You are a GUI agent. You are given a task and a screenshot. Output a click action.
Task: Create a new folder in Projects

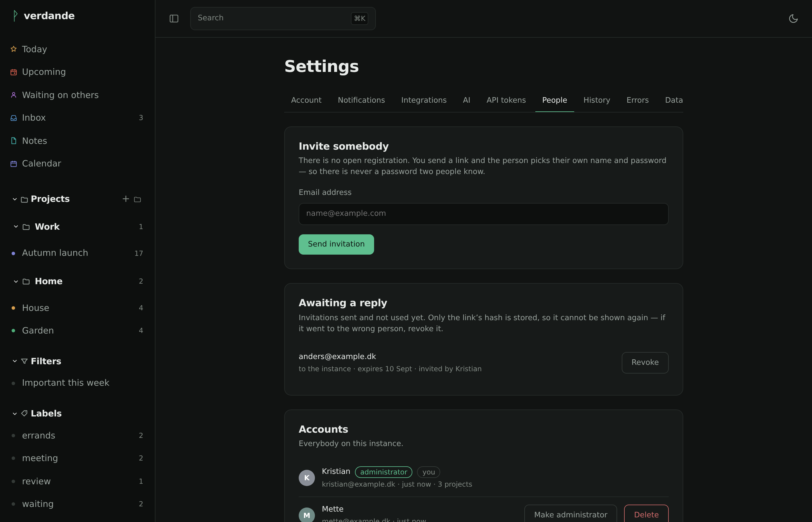pyautogui.click(x=137, y=199)
